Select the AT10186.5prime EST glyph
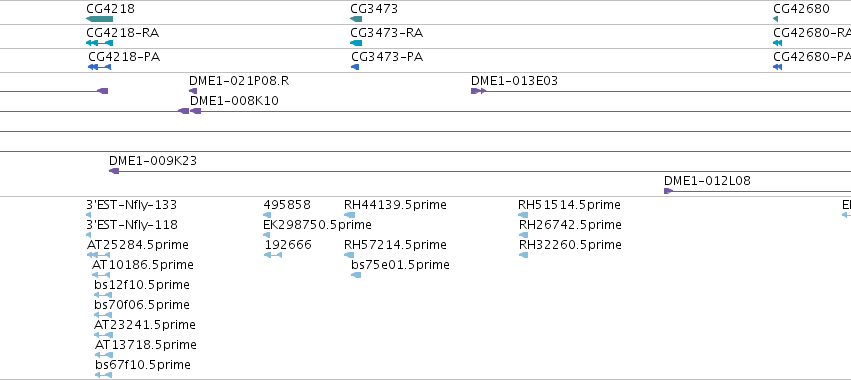The image size is (851, 380). pos(101,275)
